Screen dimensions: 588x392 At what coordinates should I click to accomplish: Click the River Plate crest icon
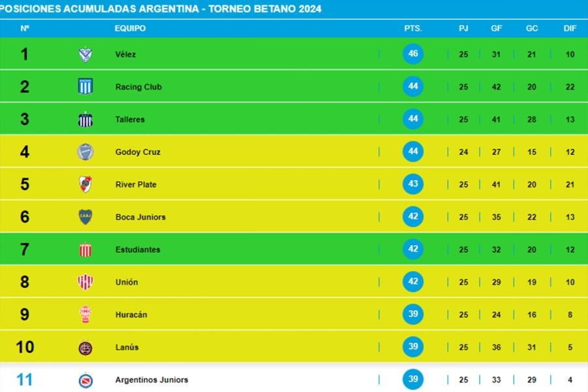(x=85, y=184)
